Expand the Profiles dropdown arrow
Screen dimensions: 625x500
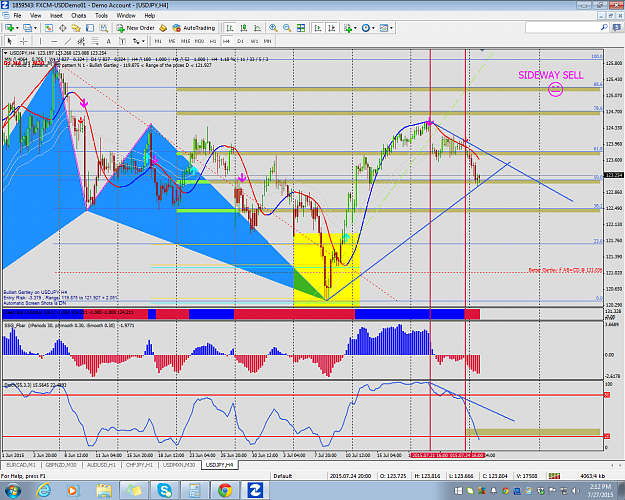[35, 28]
